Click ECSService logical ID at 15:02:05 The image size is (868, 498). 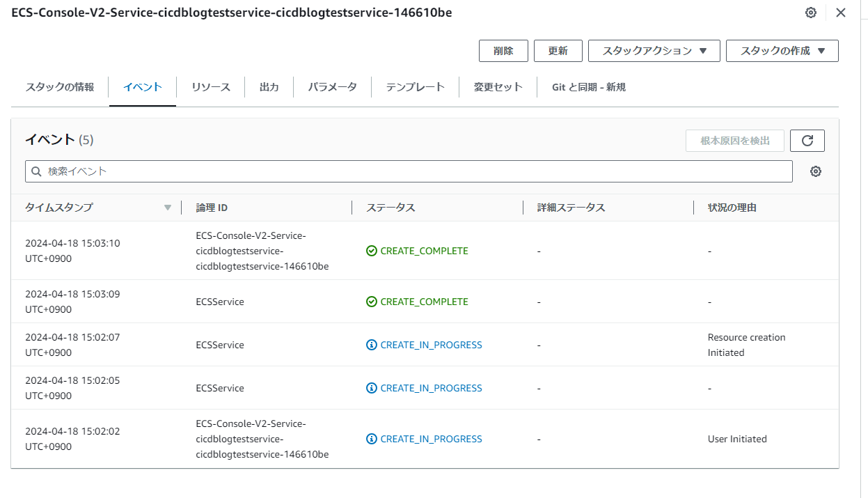(220, 388)
